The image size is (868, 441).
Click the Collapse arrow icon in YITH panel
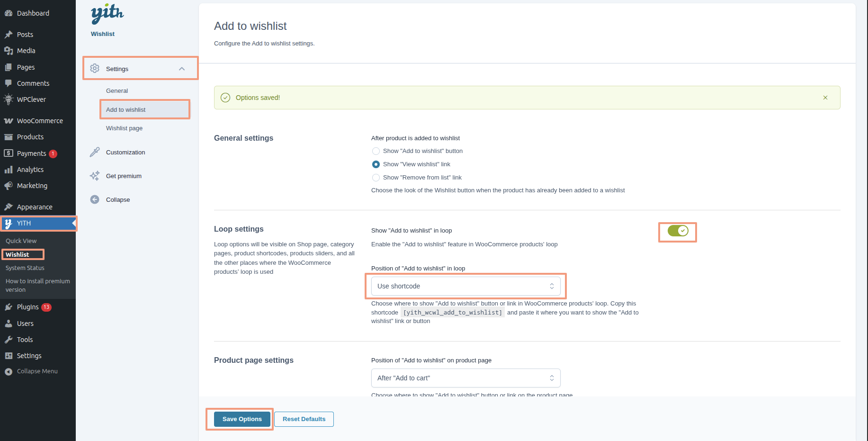click(95, 199)
